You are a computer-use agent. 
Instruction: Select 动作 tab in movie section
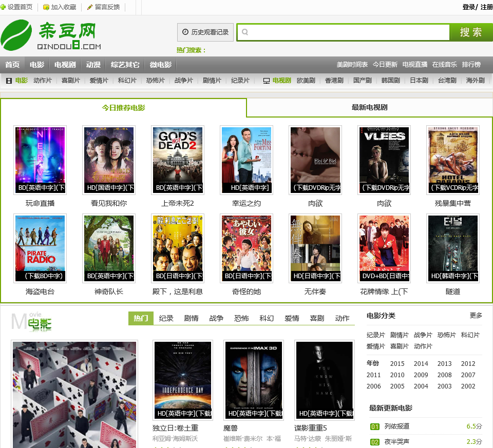(342, 318)
